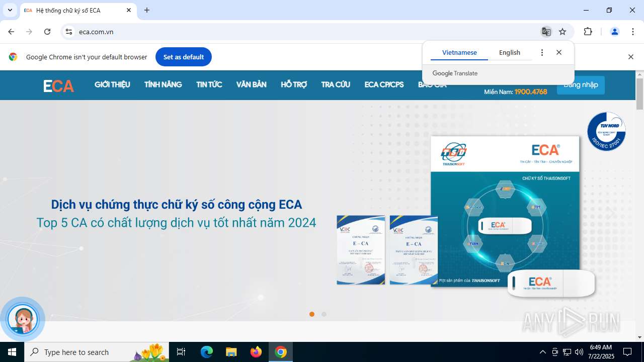Launch Microsoft Edge from taskbar
The height and width of the screenshot is (362, 644).
[x=207, y=352]
